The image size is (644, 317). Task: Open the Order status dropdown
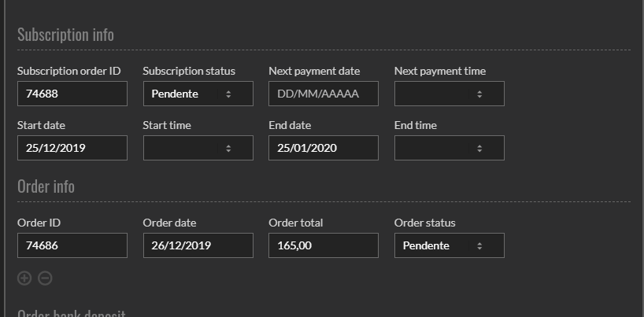[x=449, y=245]
